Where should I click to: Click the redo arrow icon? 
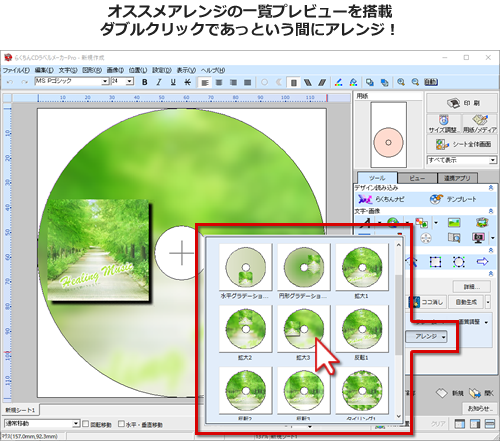point(24,82)
